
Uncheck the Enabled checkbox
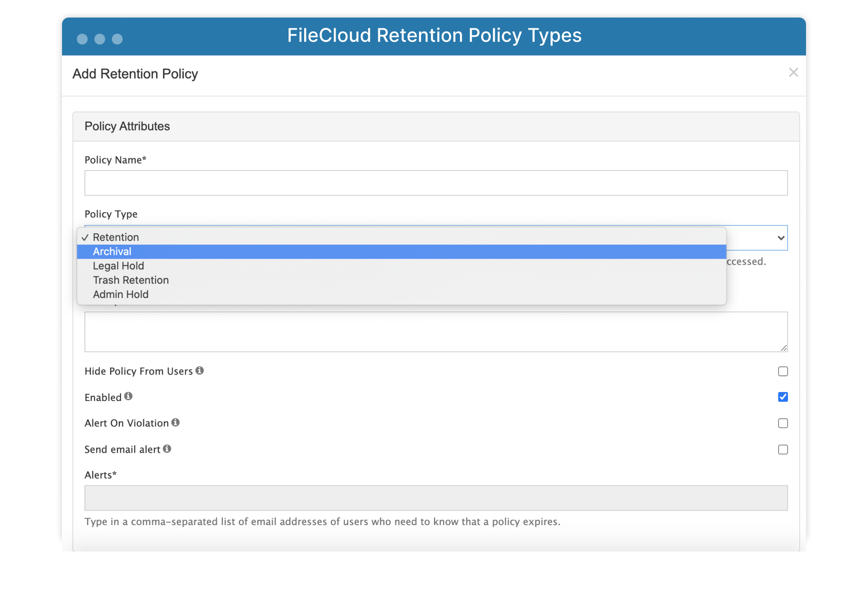pyautogui.click(x=783, y=397)
